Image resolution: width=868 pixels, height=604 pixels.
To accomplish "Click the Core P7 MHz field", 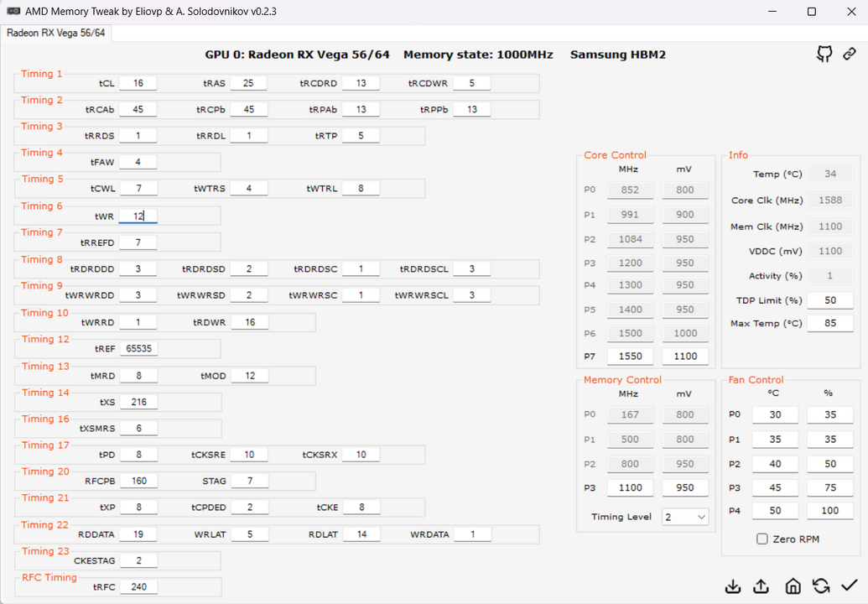I will pos(630,357).
